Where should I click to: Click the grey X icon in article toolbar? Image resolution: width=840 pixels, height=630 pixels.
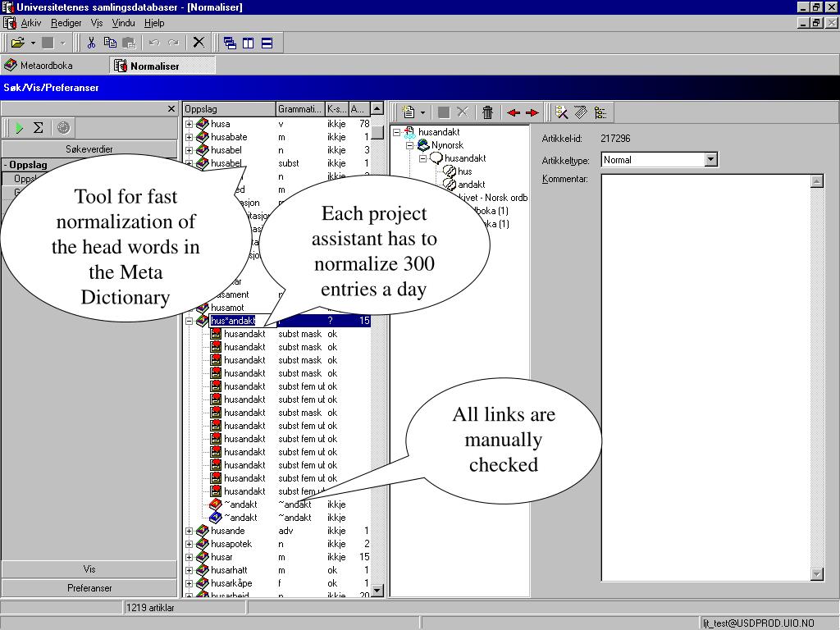(x=463, y=112)
